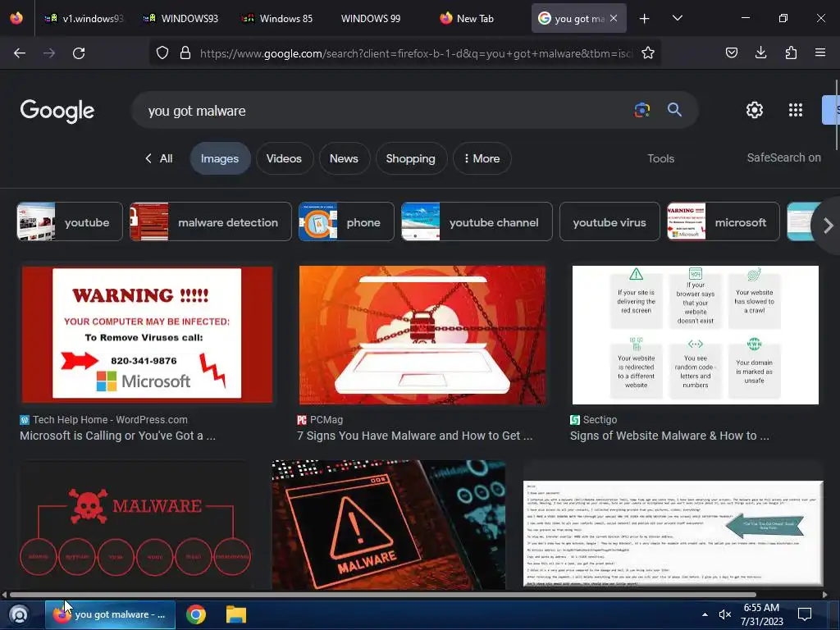The image size is (840, 630).
Task: Expand the More filters dropdown
Action: point(482,158)
